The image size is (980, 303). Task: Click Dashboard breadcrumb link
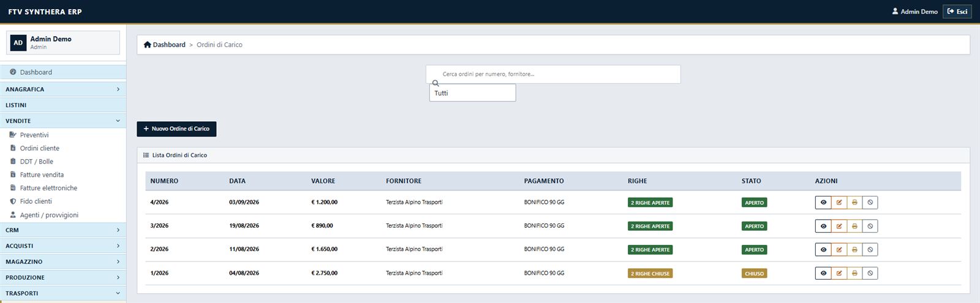pos(164,45)
